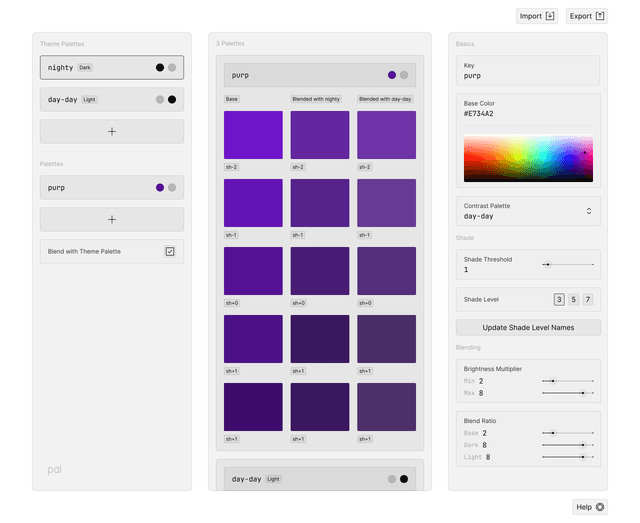
Task: Click the Blended with day-day sh+0 swatch
Action: point(387,271)
